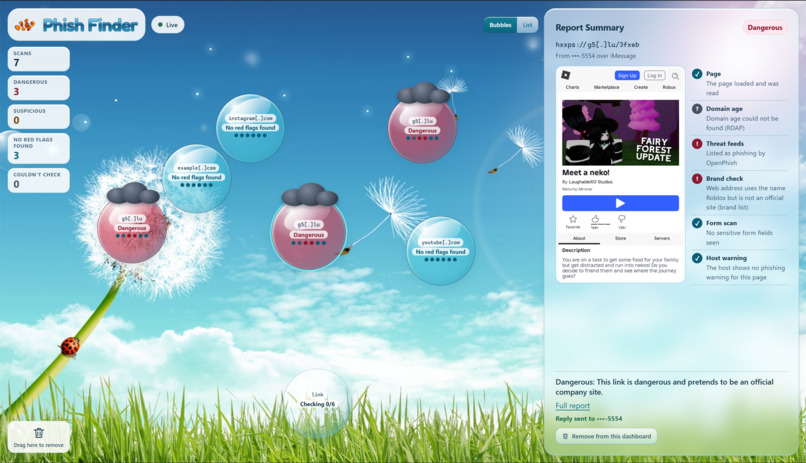
Task: Click the link Checking 0/6 bubble
Action: [x=317, y=403]
